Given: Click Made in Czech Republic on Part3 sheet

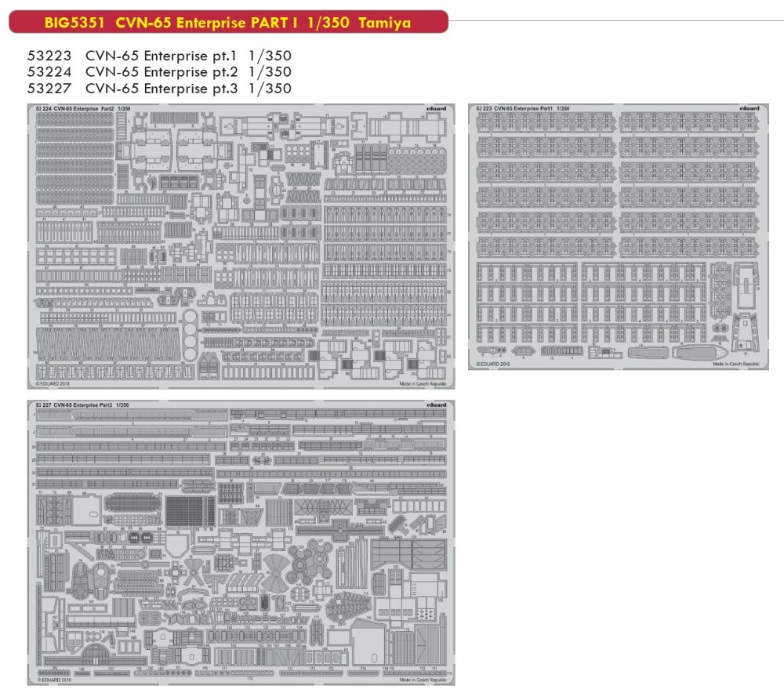Looking at the screenshot, I should [x=429, y=680].
